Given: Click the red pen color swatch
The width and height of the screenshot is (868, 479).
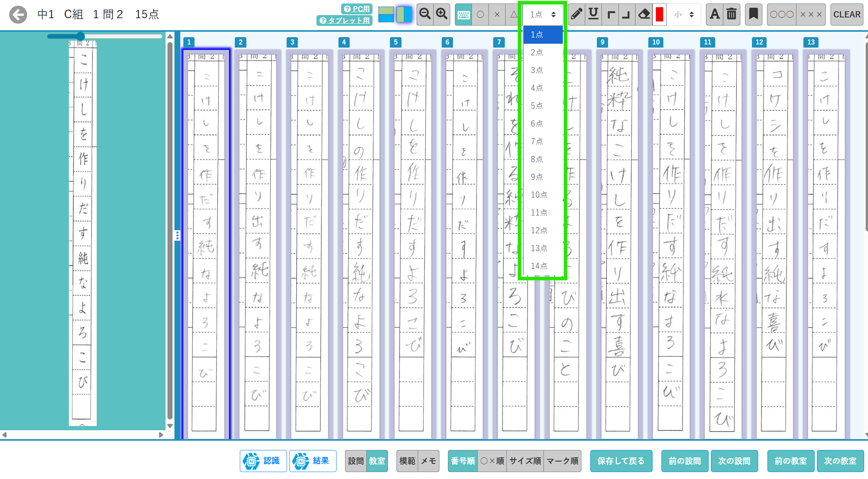Looking at the screenshot, I should coord(660,15).
